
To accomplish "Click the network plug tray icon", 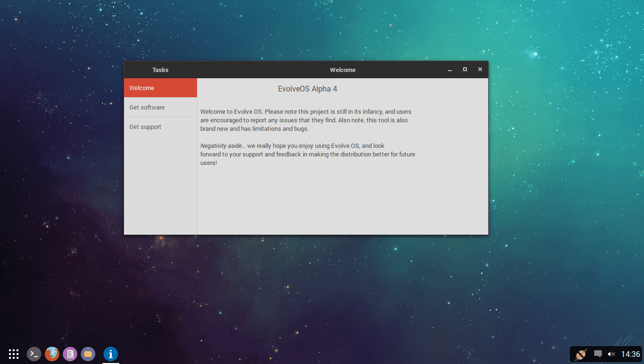I will click(581, 354).
